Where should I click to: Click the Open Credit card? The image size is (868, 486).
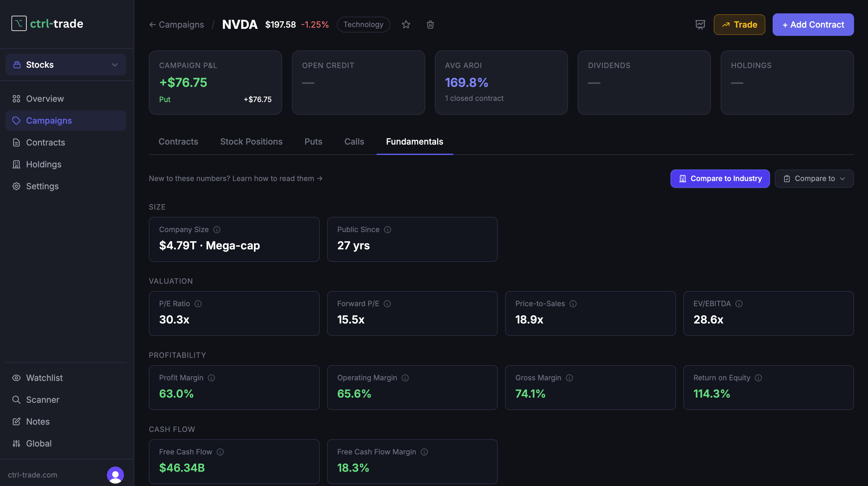coord(358,83)
